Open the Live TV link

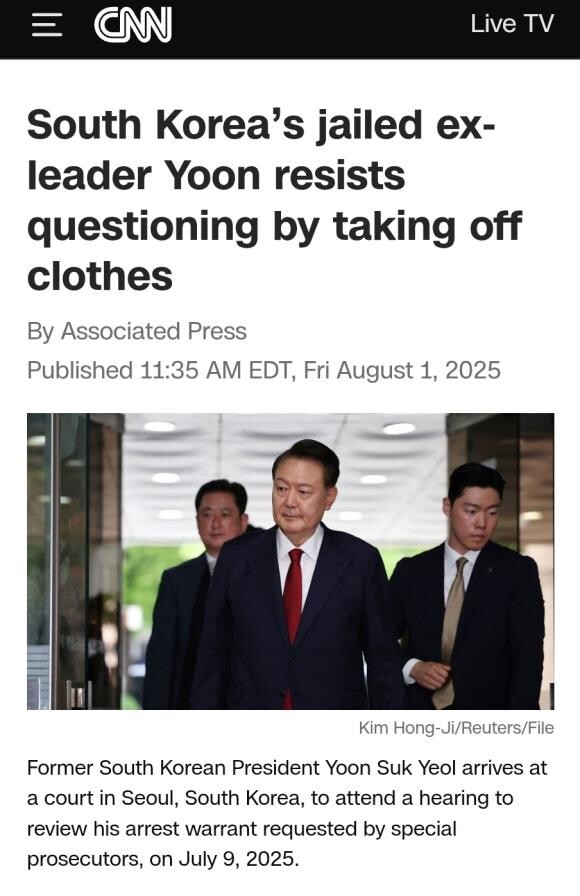[512, 24]
